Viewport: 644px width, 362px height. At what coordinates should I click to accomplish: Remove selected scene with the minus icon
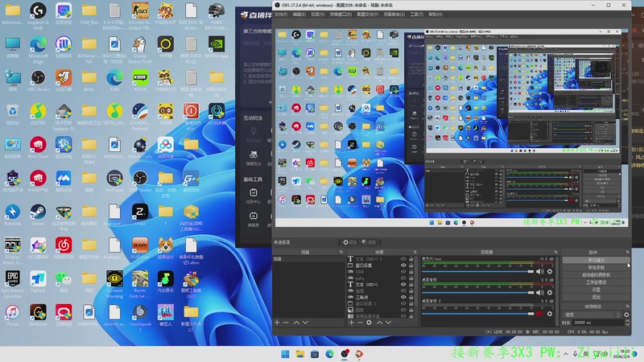[286, 323]
